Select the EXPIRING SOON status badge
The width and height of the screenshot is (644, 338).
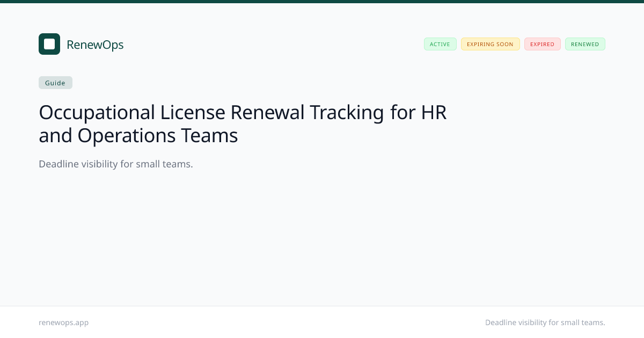tap(490, 44)
